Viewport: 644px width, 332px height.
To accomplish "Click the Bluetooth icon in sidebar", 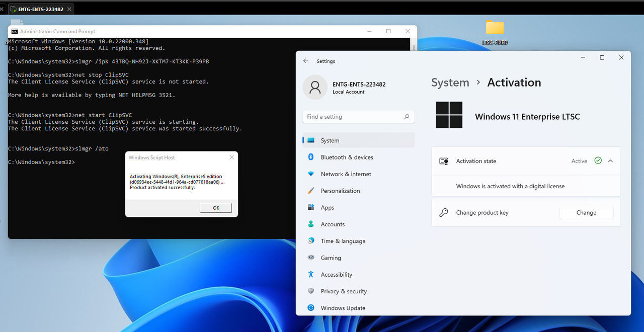I will pos(311,157).
